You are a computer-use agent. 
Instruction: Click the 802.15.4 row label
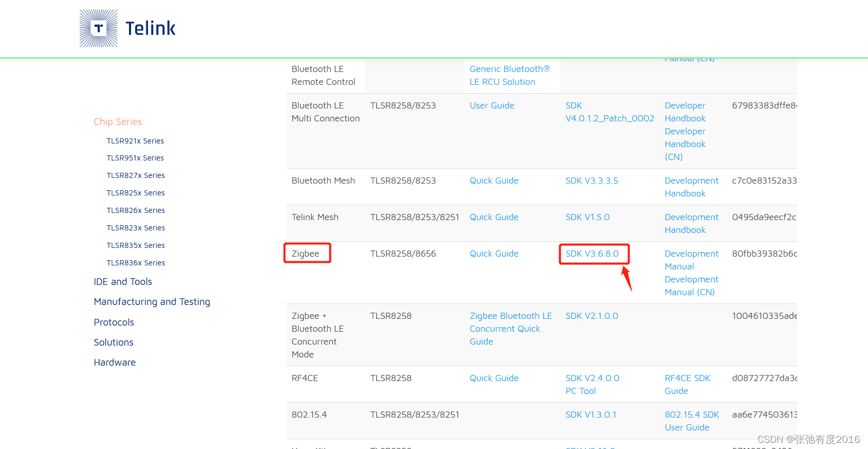point(309,415)
